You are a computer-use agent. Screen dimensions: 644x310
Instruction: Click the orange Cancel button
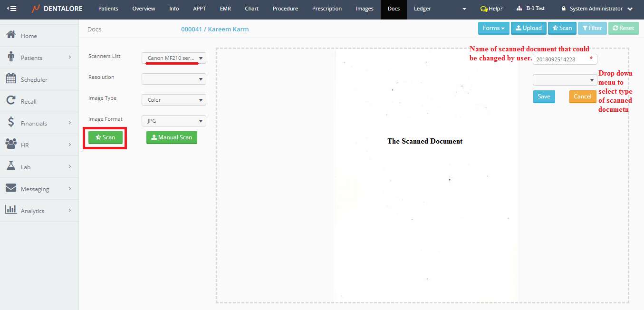point(582,97)
